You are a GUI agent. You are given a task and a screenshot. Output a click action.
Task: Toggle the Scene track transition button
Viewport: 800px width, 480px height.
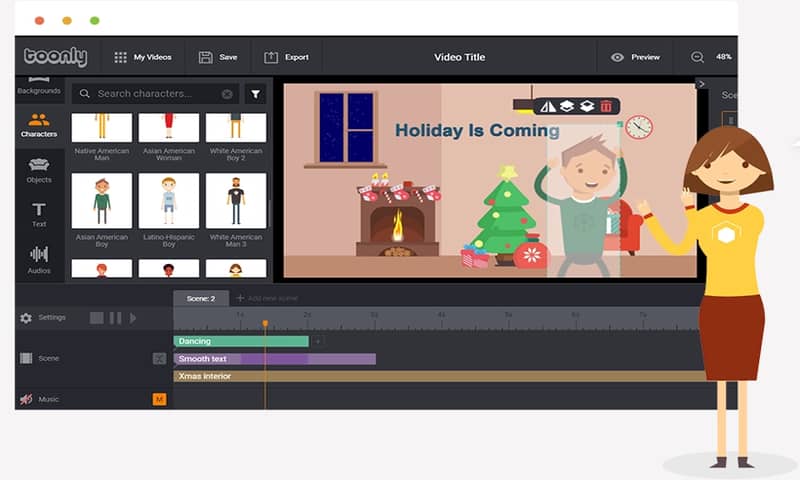coord(159,358)
